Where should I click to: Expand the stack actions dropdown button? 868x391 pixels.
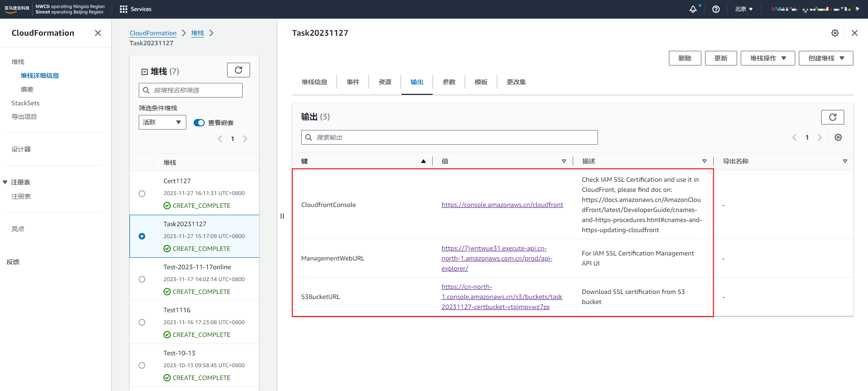(x=767, y=58)
